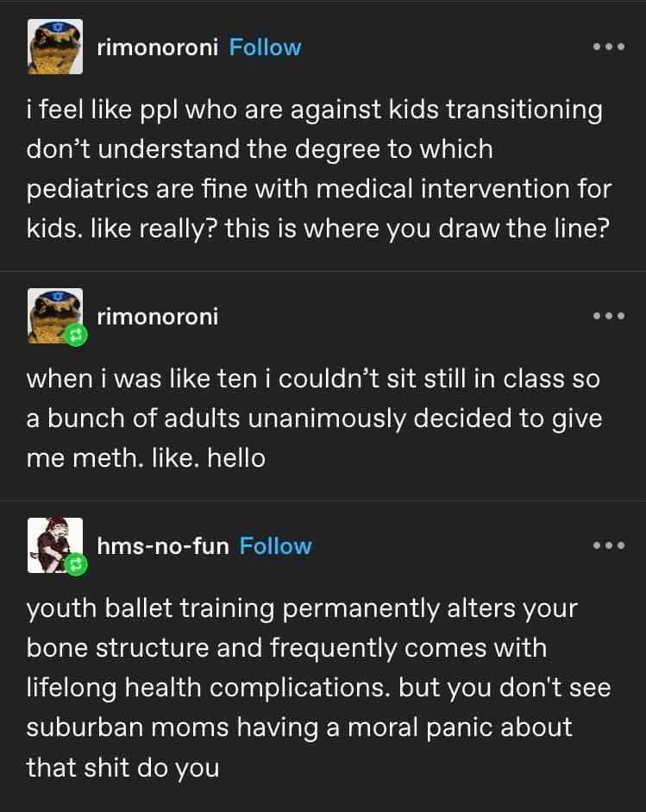Open more options for hms-no-fun post
This screenshot has height=812, width=646.
pyautogui.click(x=608, y=545)
